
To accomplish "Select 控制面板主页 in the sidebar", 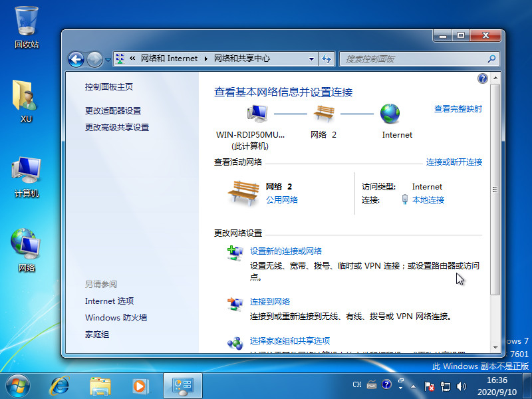I will tap(109, 87).
